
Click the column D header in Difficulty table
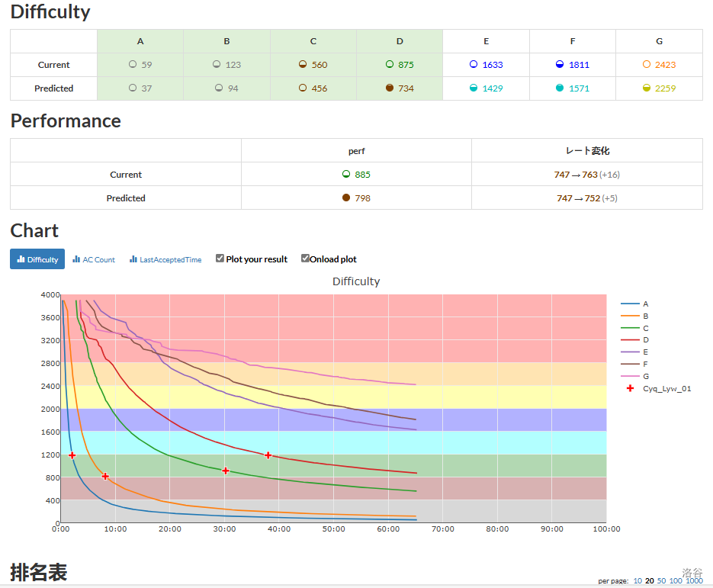400,41
